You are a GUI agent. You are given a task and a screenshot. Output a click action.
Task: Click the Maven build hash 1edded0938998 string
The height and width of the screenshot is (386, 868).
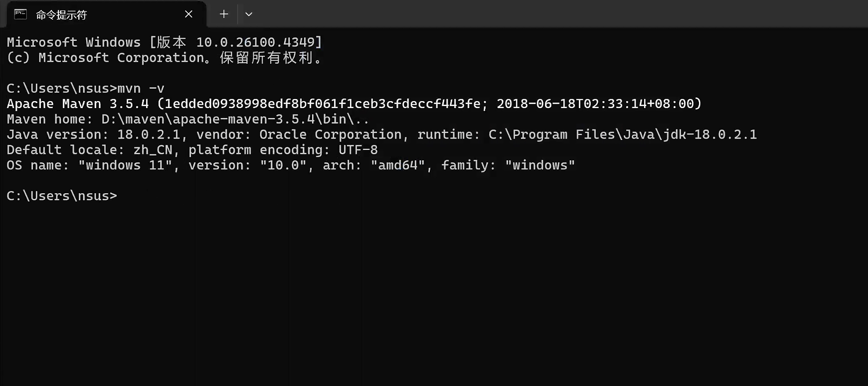323,104
